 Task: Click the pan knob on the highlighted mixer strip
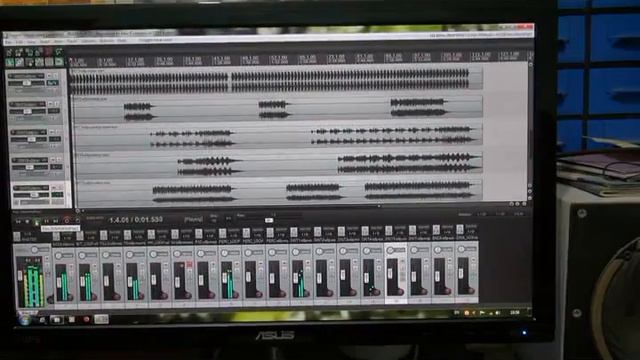click(x=390, y=249)
